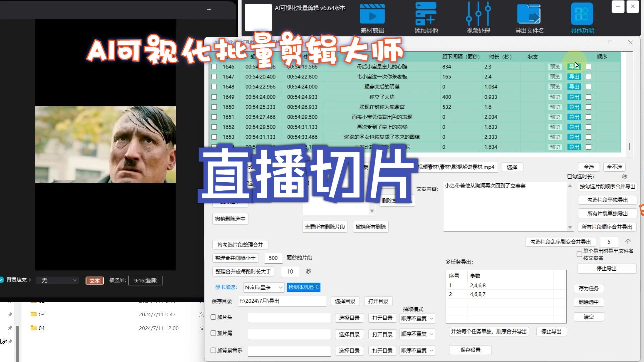Click 勾选片段乱序裂变合并导出 button
Image resolution: width=644 pixels, height=362 pixels.
point(560,242)
